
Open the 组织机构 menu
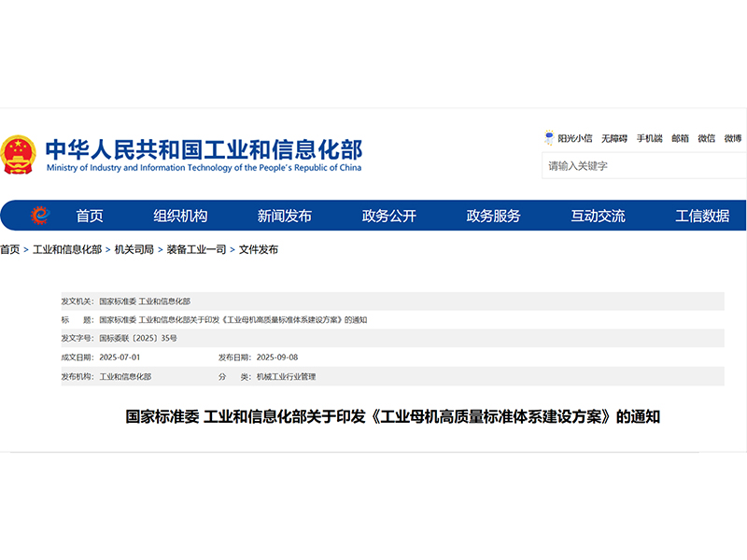(x=180, y=216)
